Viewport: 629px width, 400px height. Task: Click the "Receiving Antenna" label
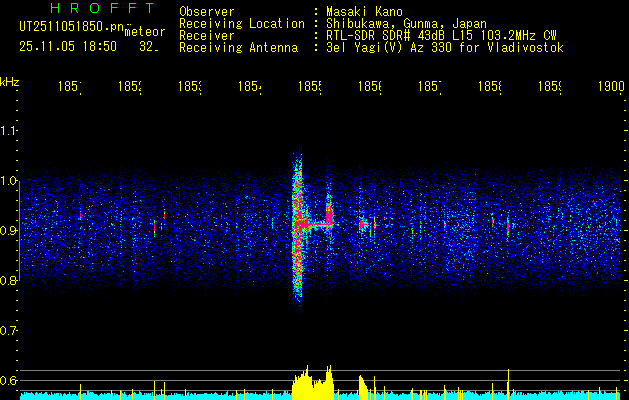[238, 48]
